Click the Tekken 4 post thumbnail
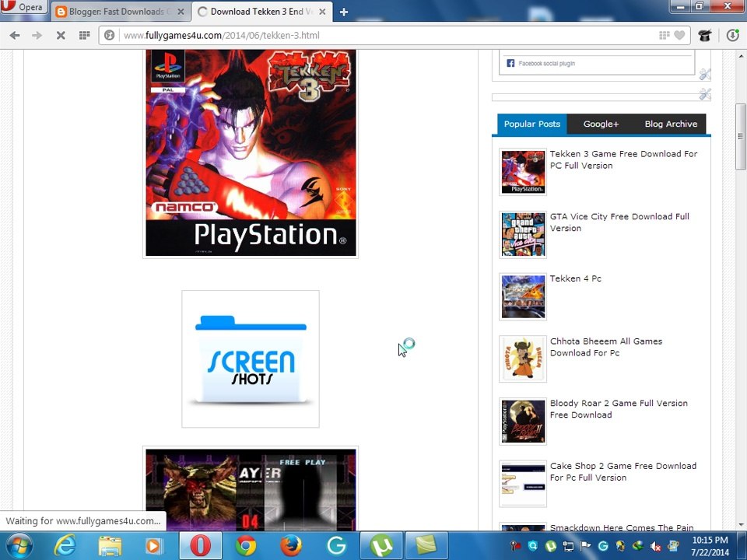Screen dimensions: 747x560 pyautogui.click(x=523, y=296)
